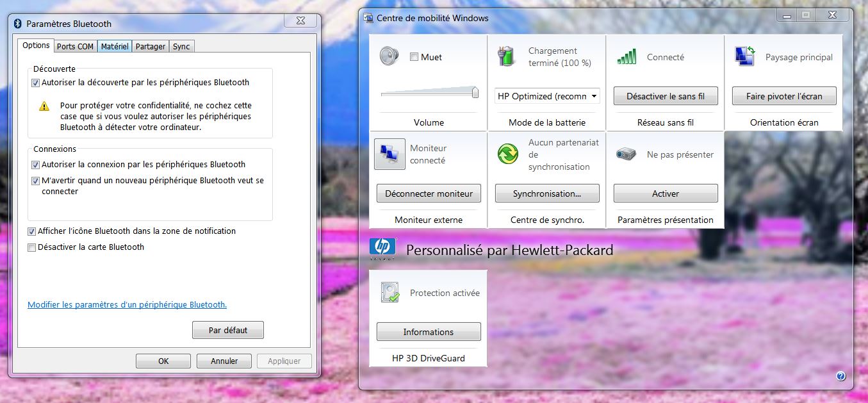Screen dimensions: 868x403
Task: Open the Matériel tab
Action: (115, 46)
